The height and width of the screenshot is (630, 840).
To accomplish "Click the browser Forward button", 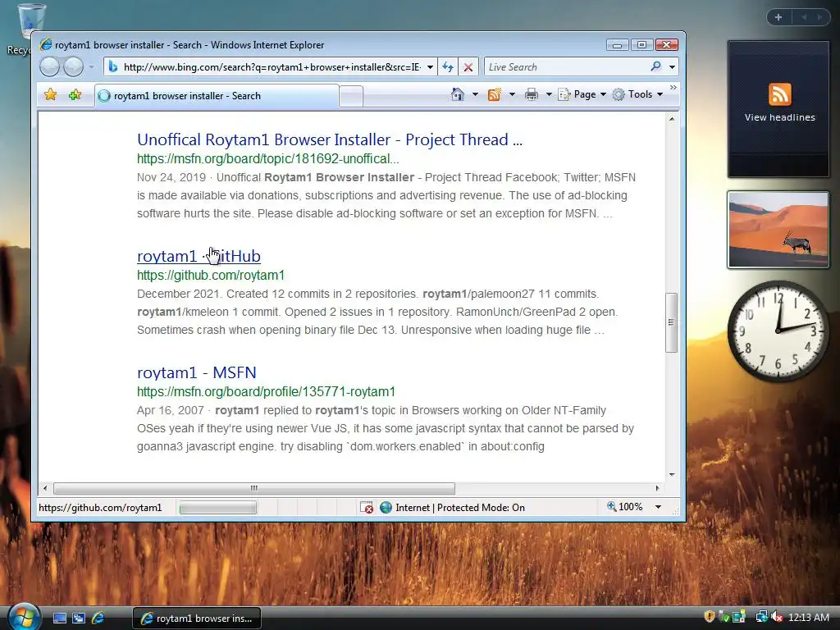I will 73,67.
